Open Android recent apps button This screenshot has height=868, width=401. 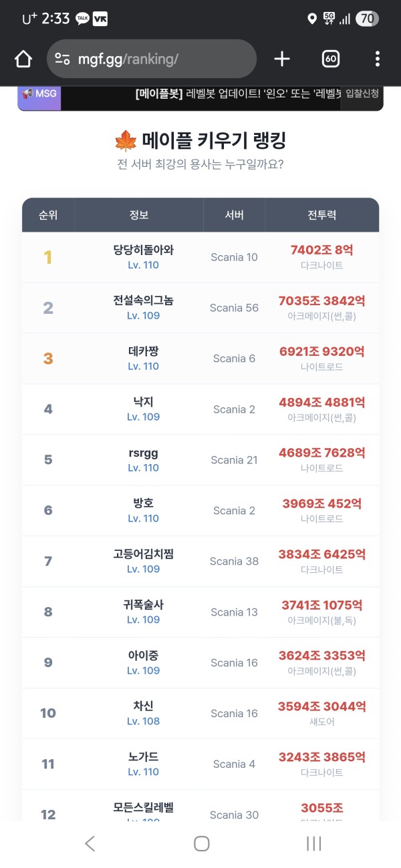tap(313, 843)
